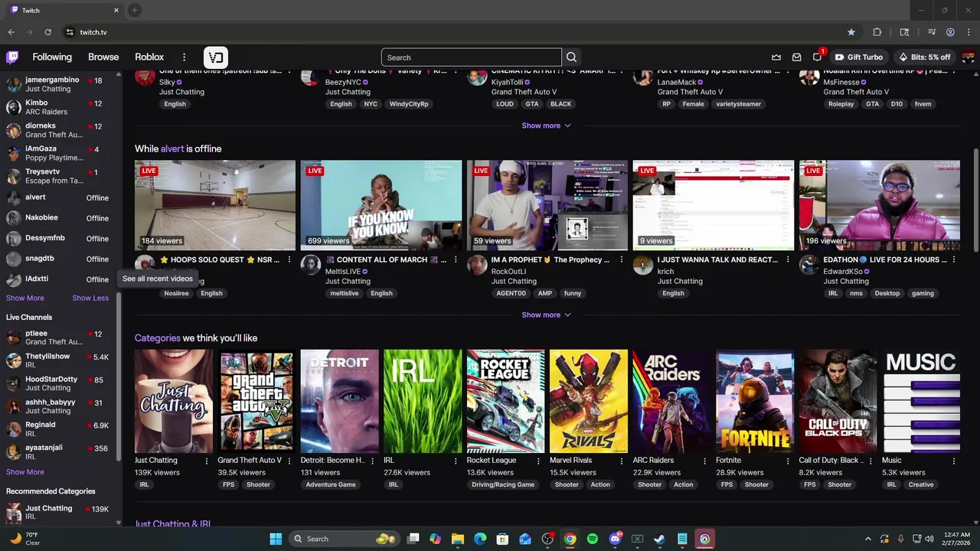Screen dimensions: 980x551
Task: Open Reginald channel in sidebar
Action: [60, 429]
